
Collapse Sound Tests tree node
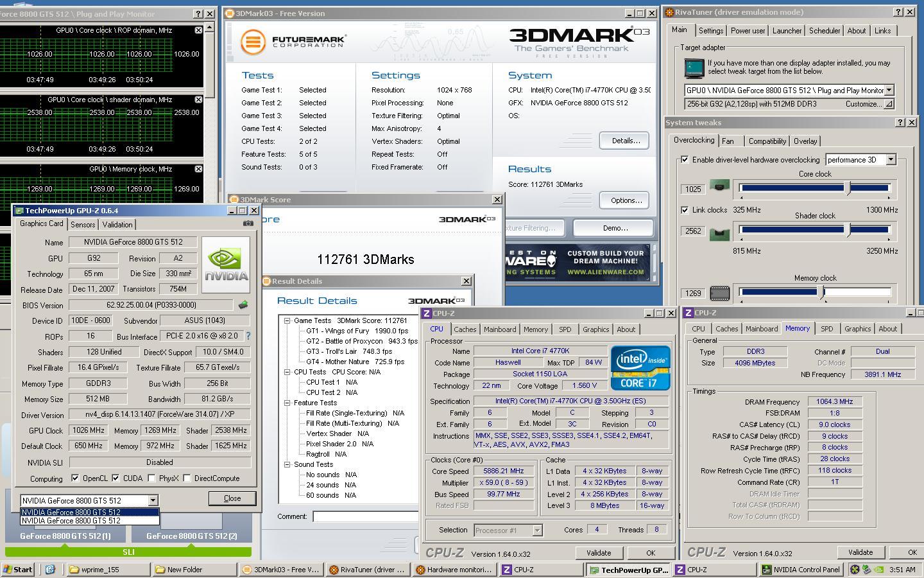287,464
